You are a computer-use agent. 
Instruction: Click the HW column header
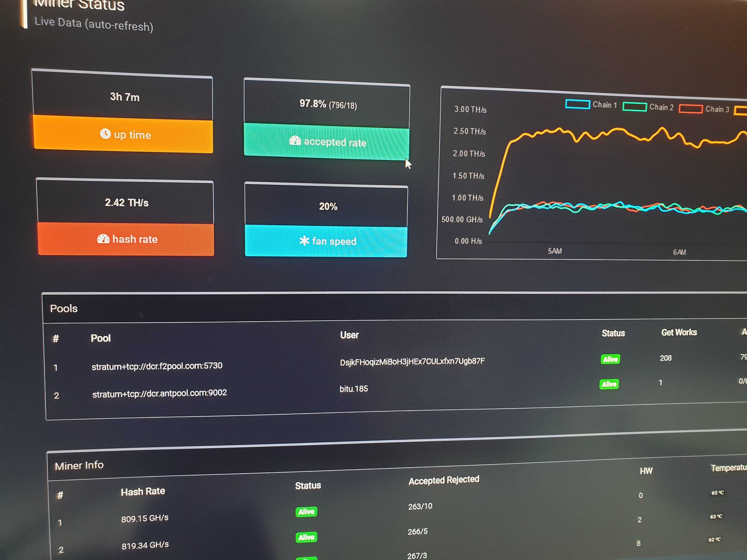(646, 471)
